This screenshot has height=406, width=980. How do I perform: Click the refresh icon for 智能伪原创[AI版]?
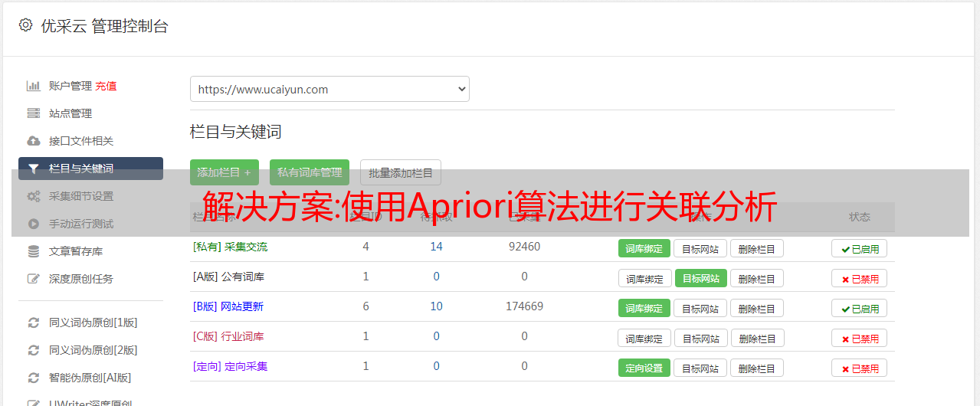[33, 378]
